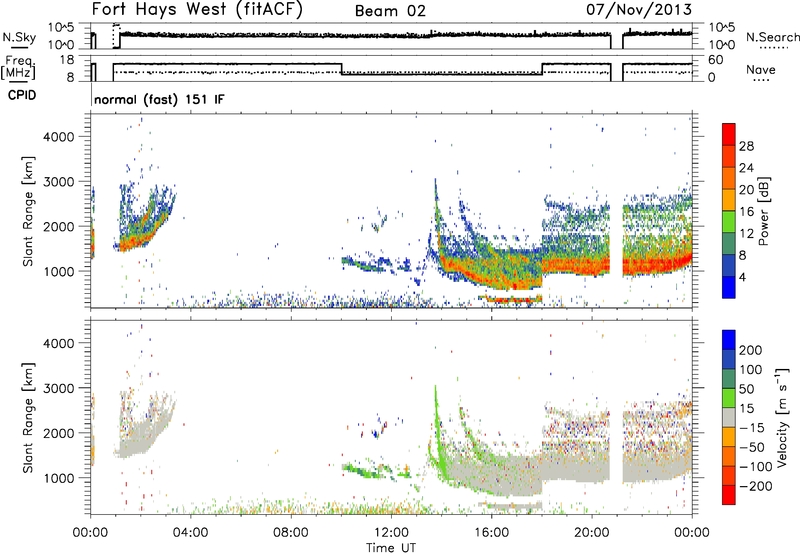Click the "1000" tick of the Velocity panel
This screenshot has width=800, height=554.
(58, 478)
